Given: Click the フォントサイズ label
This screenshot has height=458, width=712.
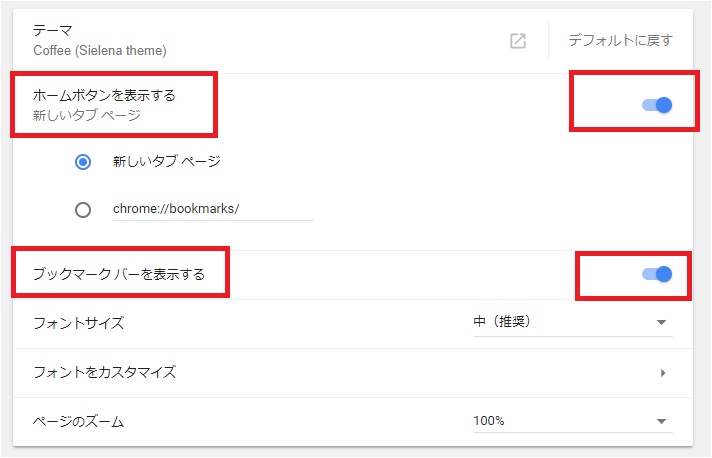Looking at the screenshot, I should tap(79, 323).
